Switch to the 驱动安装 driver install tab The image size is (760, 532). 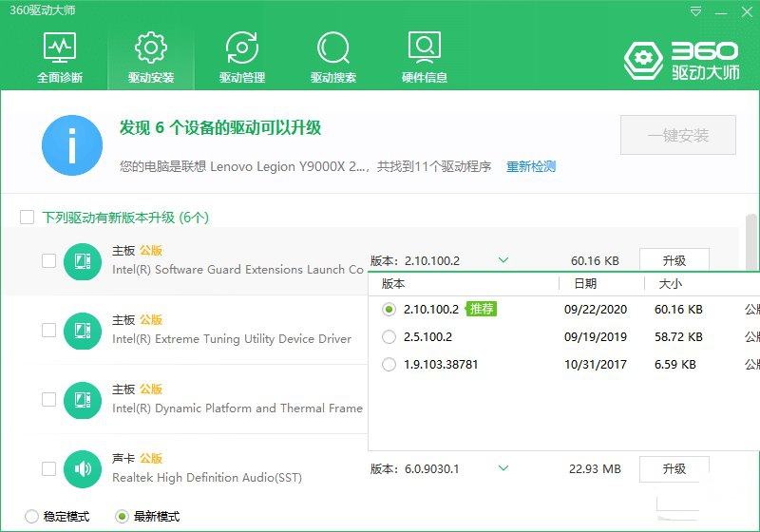(x=151, y=55)
